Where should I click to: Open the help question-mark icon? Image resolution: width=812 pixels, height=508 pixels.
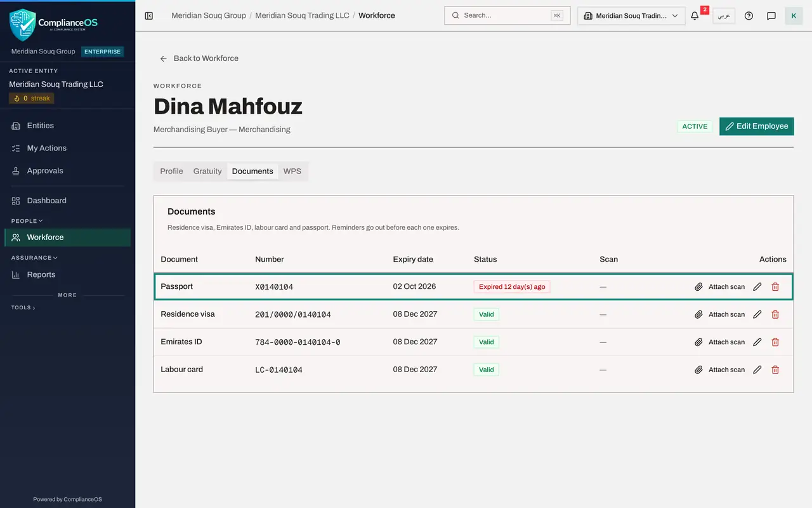coord(749,16)
